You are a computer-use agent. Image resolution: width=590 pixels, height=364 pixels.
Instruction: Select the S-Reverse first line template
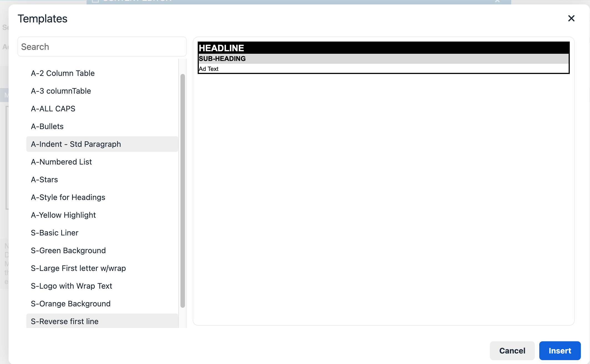[65, 321]
